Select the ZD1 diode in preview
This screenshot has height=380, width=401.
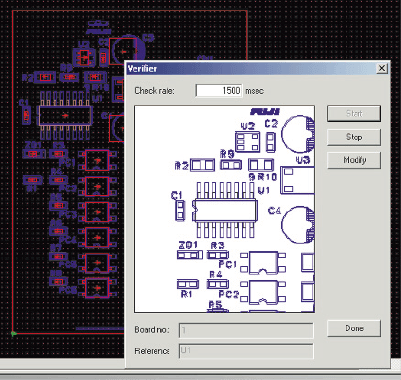190,255
